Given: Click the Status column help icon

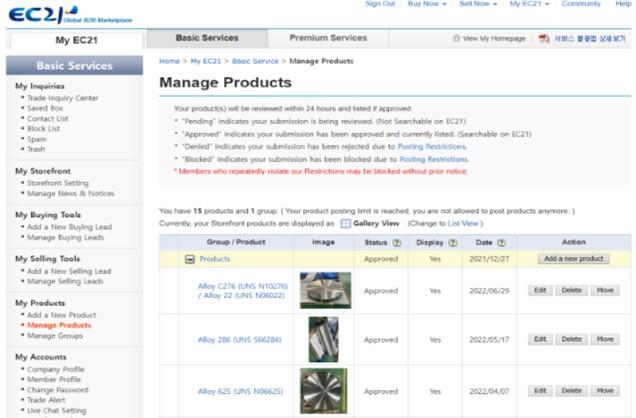Looking at the screenshot, I should 395,241.
